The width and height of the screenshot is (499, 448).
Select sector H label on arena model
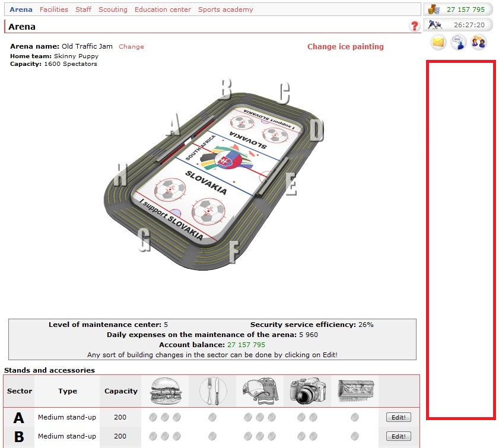(120, 174)
